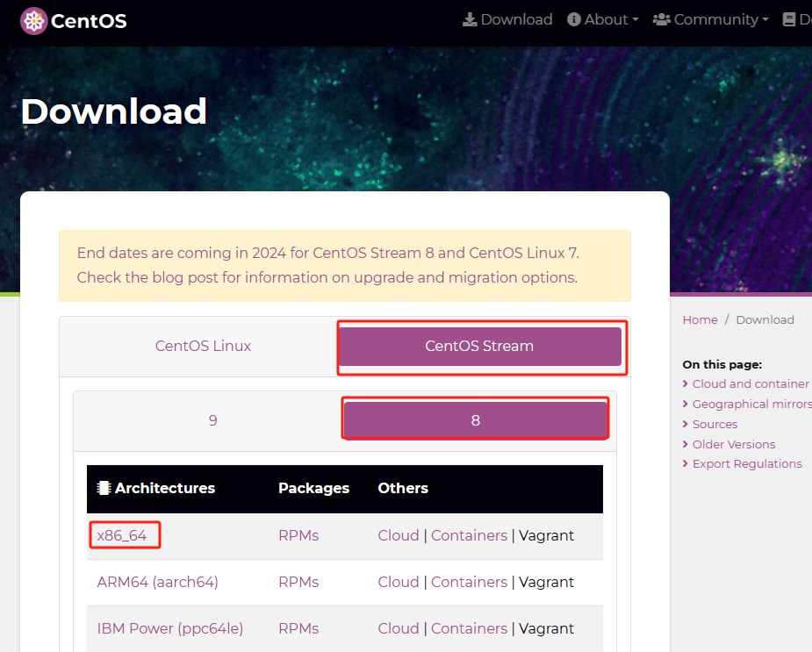Open Containers link in the IBM Power row
This screenshot has height=652, width=812.
tap(469, 628)
